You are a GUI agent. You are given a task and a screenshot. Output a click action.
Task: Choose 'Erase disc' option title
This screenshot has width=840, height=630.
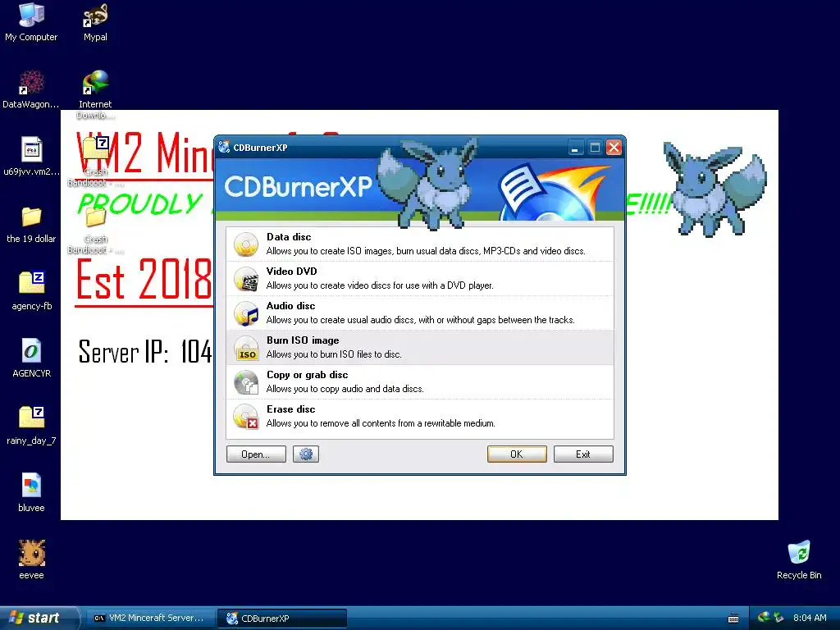(x=291, y=409)
